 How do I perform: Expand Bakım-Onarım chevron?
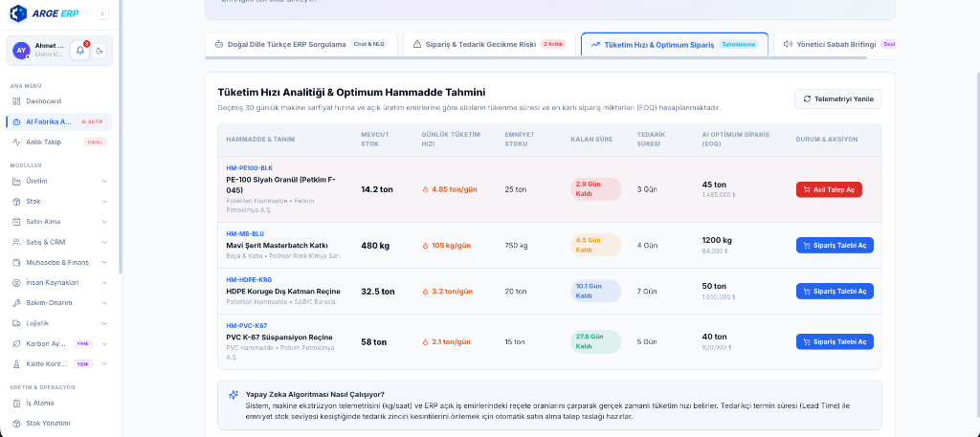tap(104, 303)
